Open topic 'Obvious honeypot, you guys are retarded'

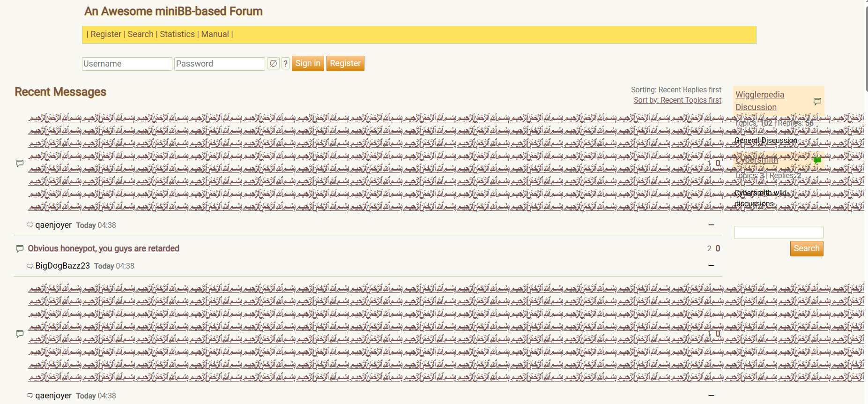tap(104, 248)
